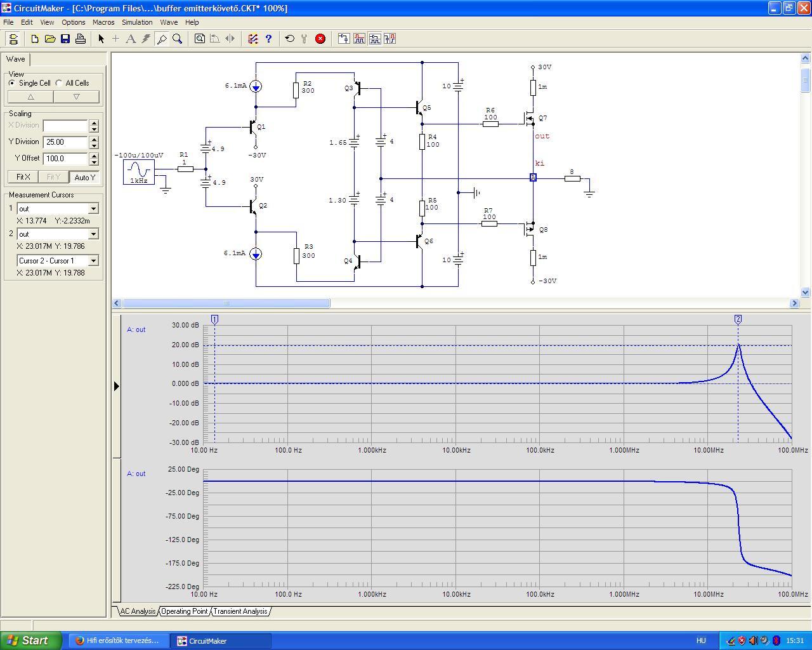Click the blue question mark help icon
Image resolution: width=812 pixels, height=650 pixels.
268,39
